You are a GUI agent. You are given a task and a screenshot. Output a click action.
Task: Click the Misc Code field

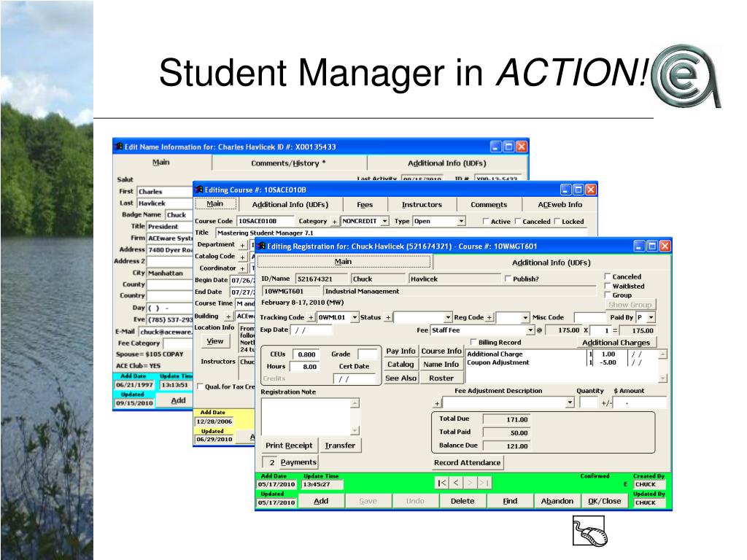(589, 318)
